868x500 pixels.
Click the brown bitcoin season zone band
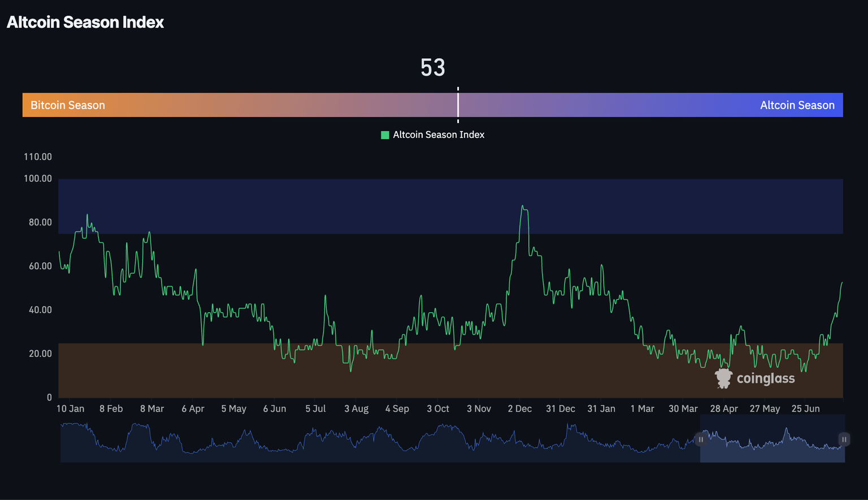pos(450,370)
